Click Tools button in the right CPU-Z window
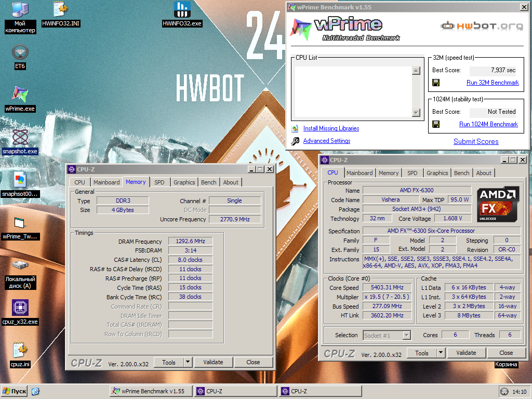Viewport: 532px width, 399px height. click(x=422, y=353)
